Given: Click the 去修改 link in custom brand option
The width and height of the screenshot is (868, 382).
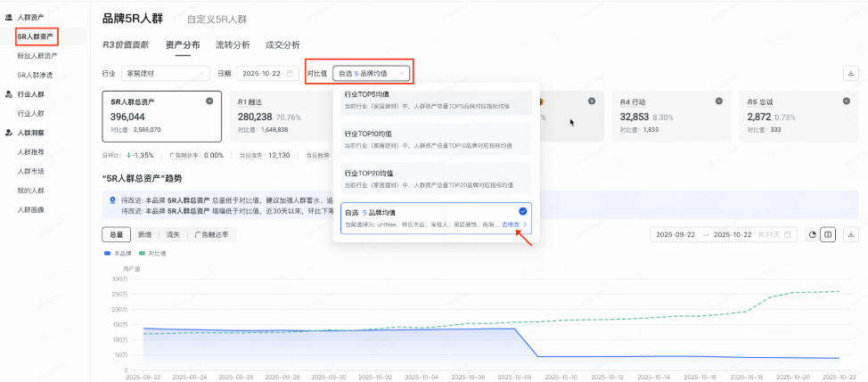Looking at the screenshot, I should pos(511,225).
